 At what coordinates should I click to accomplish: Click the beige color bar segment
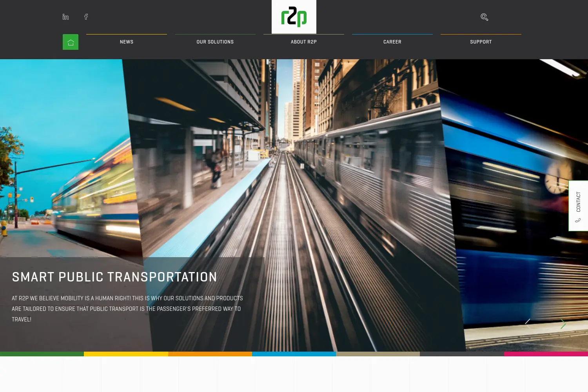pos(378,354)
